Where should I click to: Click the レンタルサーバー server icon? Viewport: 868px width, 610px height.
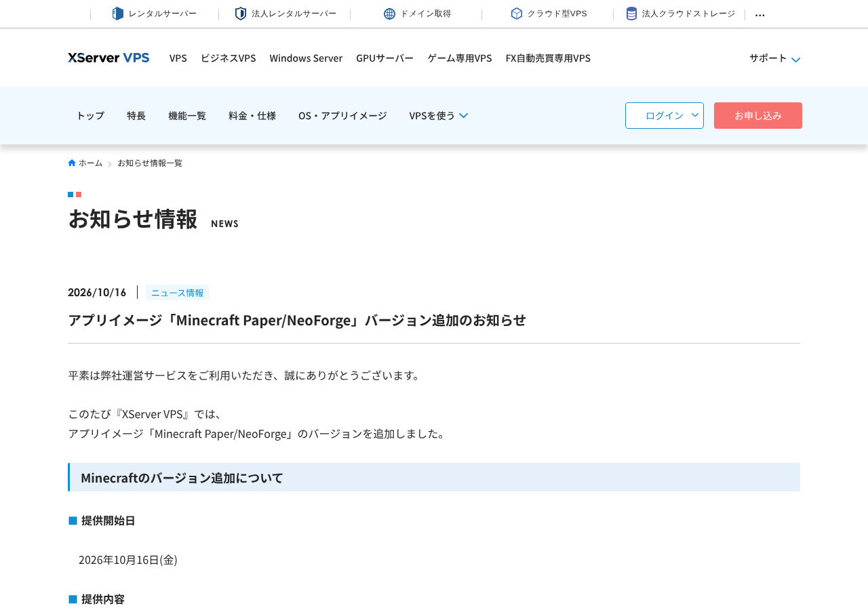(118, 14)
